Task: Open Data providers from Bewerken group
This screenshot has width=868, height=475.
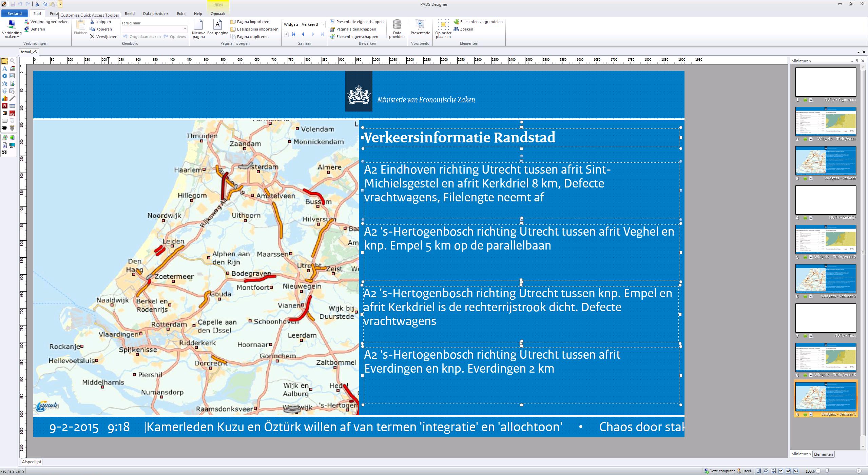Action: coord(397,29)
